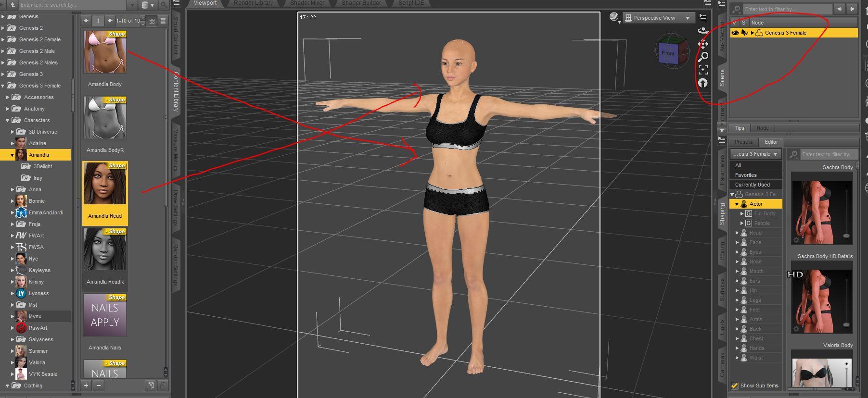Select the Amandla Body shape thumbnail
This screenshot has width=868, height=398.
[x=105, y=52]
